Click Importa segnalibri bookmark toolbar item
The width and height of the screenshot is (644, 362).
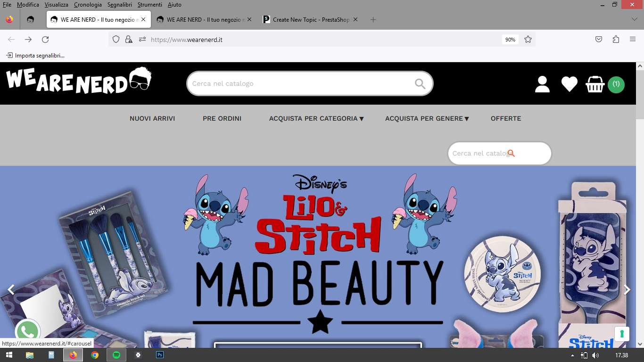coord(35,56)
